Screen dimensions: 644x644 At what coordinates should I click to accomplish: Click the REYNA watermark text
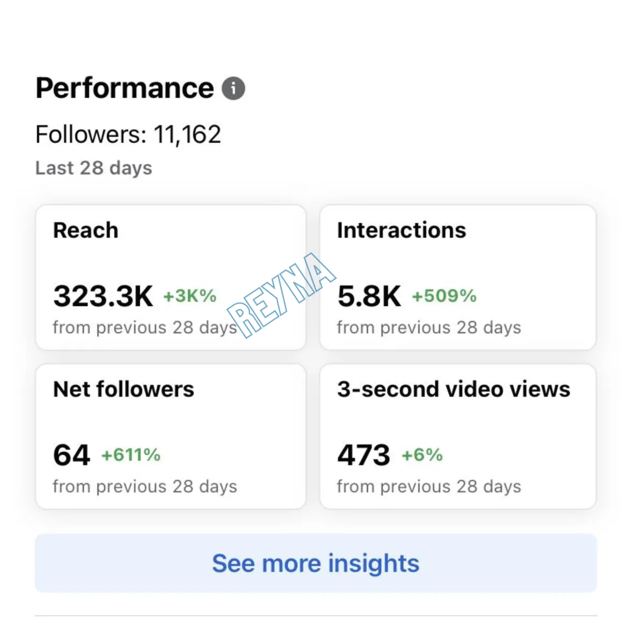tap(282, 295)
